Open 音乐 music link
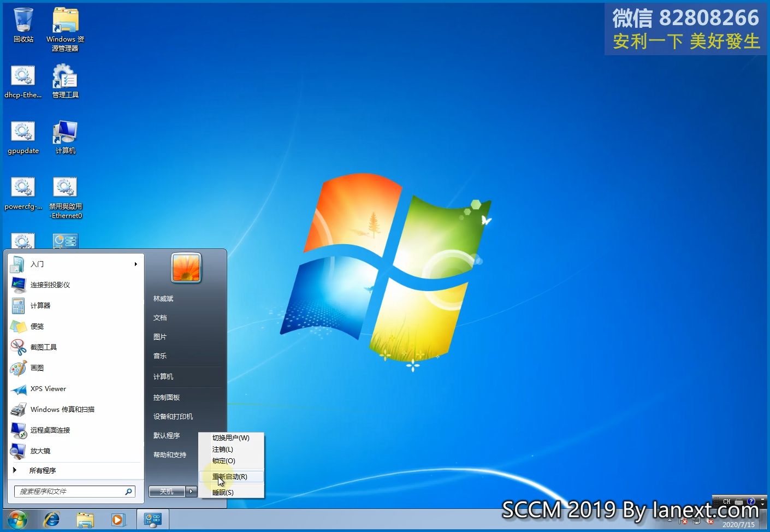The image size is (770, 532). (160, 356)
